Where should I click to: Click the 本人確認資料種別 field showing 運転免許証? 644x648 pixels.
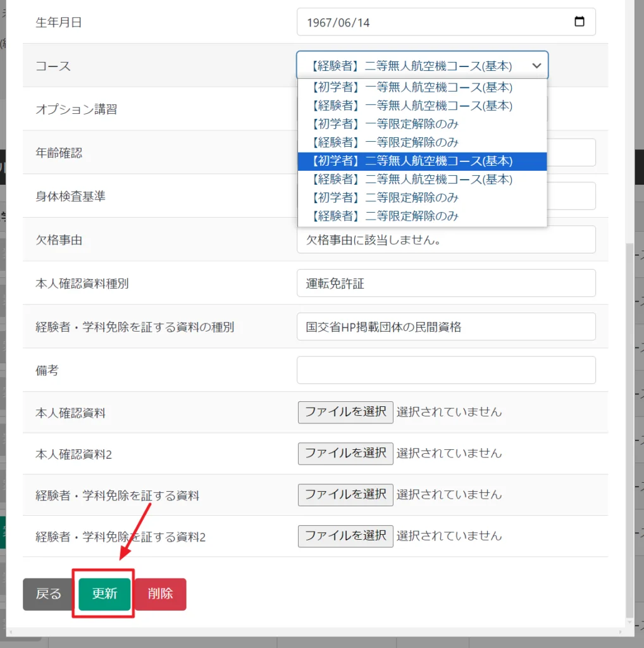click(446, 283)
